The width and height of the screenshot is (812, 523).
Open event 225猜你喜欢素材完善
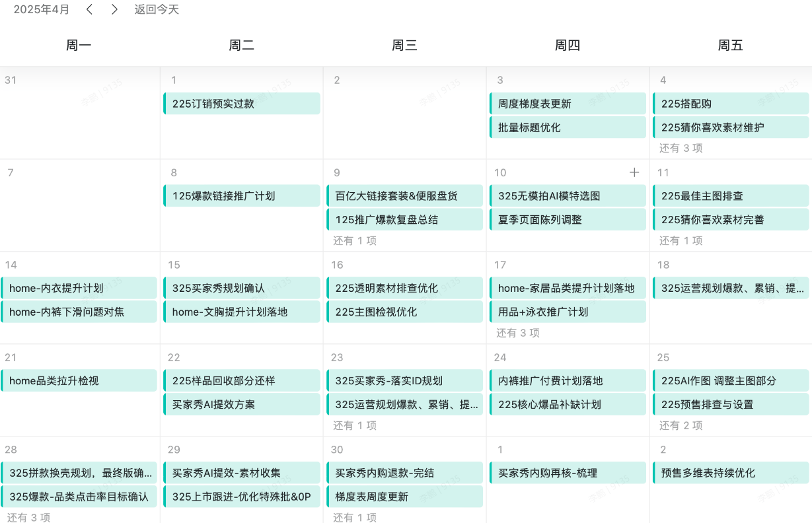pyautogui.click(x=731, y=220)
